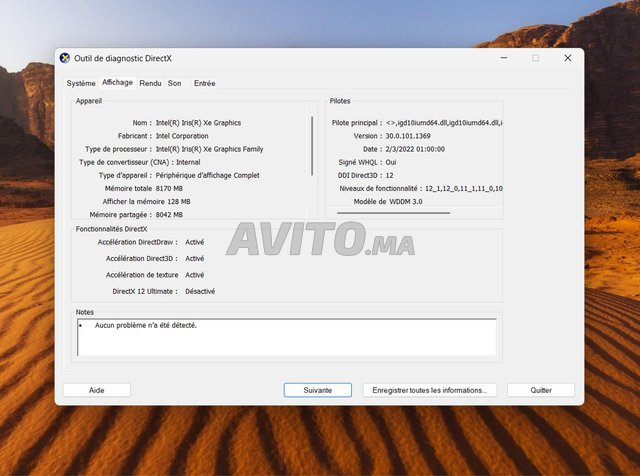The image size is (640, 476).
Task: Click the device name Intel Iris Xe Graphics
Action: 198,122
